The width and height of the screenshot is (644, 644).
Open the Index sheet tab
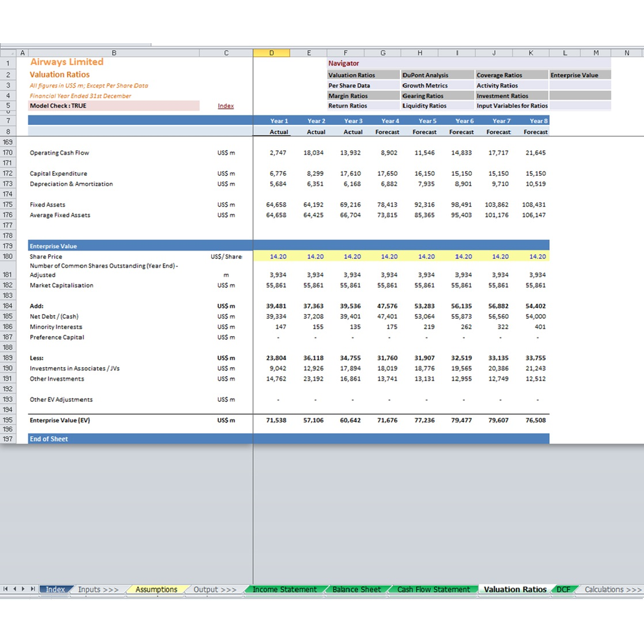point(55,589)
